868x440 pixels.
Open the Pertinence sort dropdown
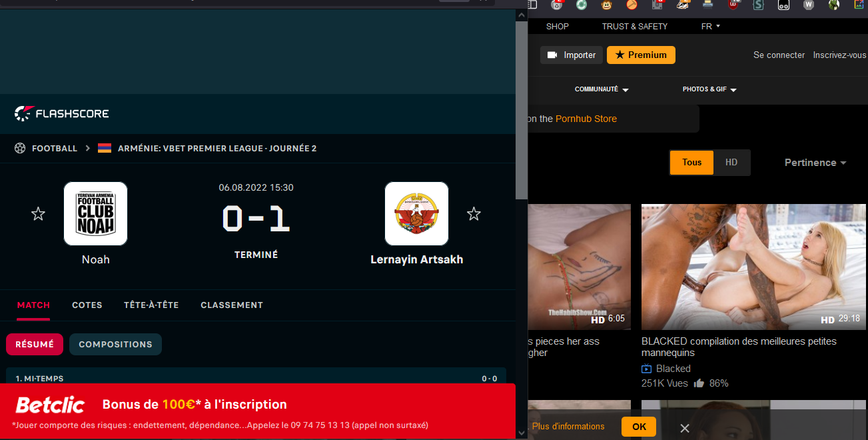(815, 163)
